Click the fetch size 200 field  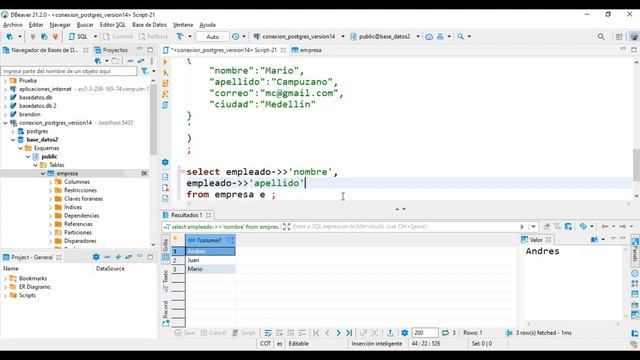pos(424,333)
